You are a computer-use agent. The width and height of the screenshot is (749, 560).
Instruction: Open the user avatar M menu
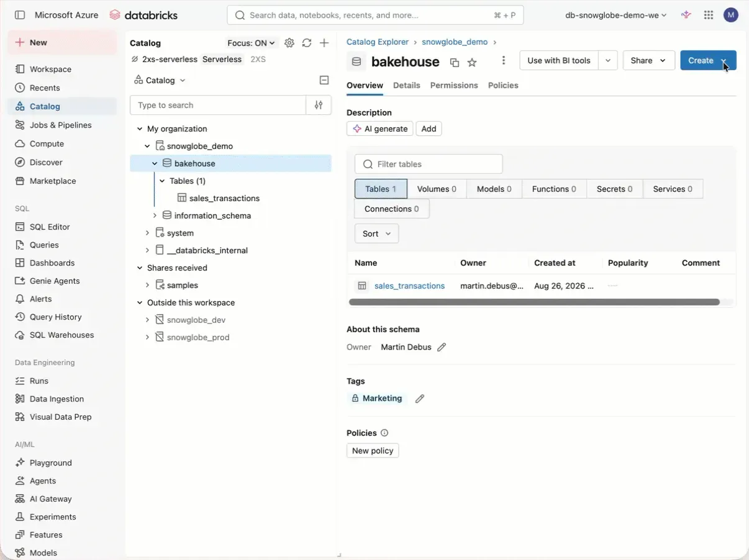(731, 15)
